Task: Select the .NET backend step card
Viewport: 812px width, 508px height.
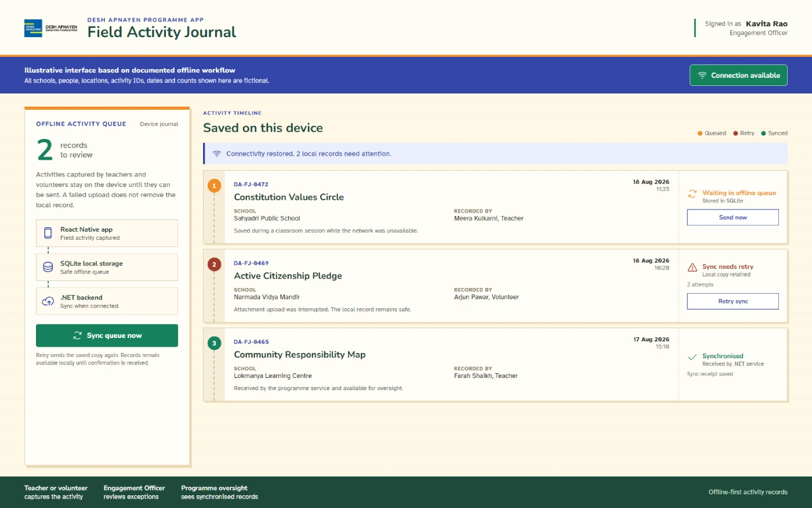Action: pos(107,301)
